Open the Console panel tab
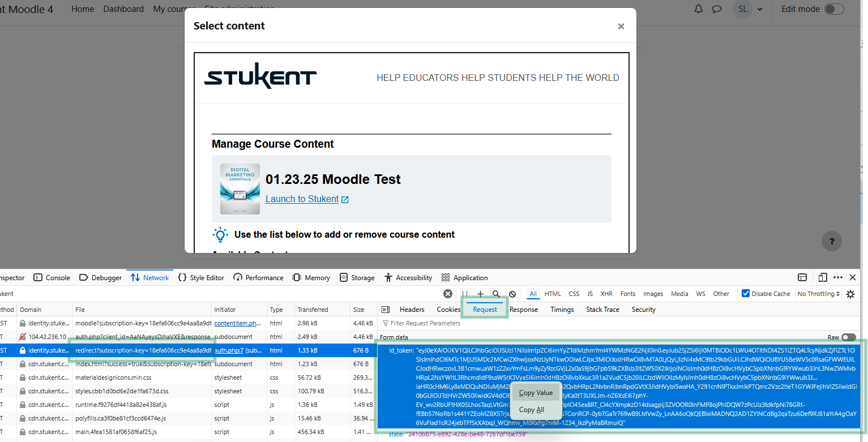Screen dimensions: 868x442 point(52,277)
